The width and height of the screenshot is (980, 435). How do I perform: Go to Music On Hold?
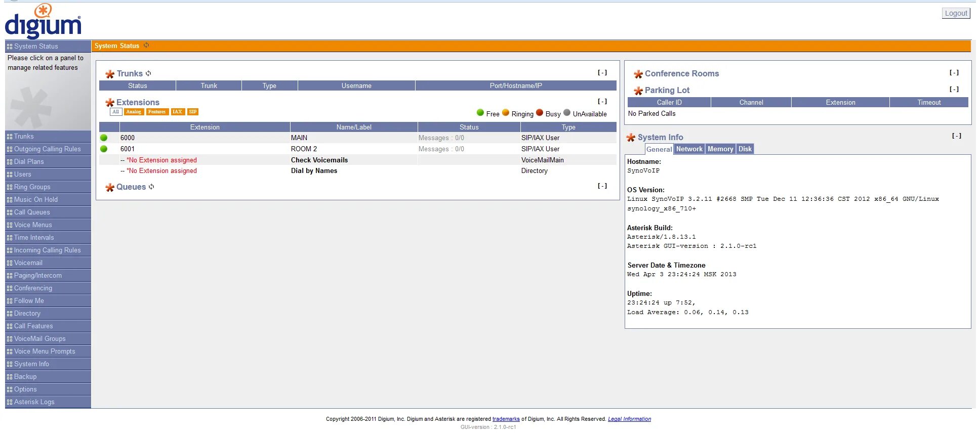(48, 200)
